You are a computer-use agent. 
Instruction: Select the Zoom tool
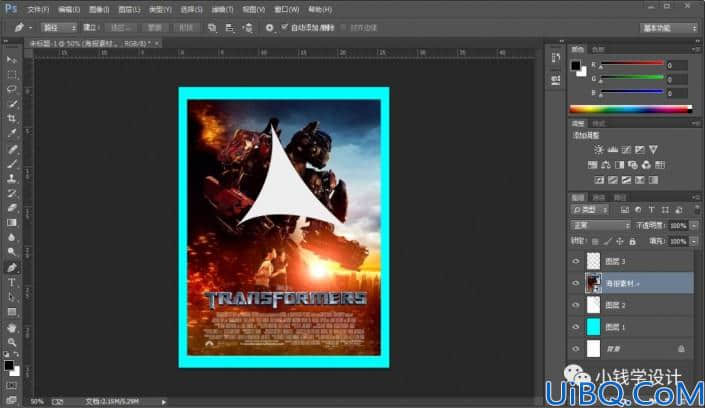12,342
